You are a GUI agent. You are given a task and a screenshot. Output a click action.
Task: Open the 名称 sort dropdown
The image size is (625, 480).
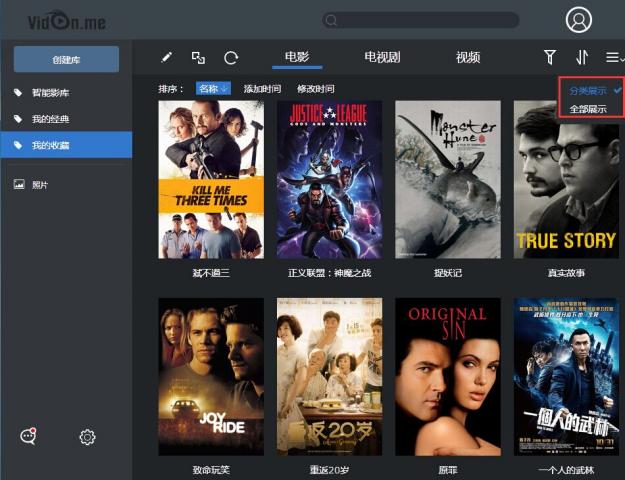pyautogui.click(x=213, y=89)
